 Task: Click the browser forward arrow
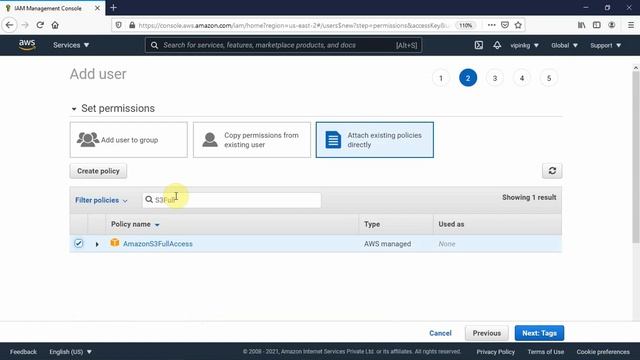[25, 25]
